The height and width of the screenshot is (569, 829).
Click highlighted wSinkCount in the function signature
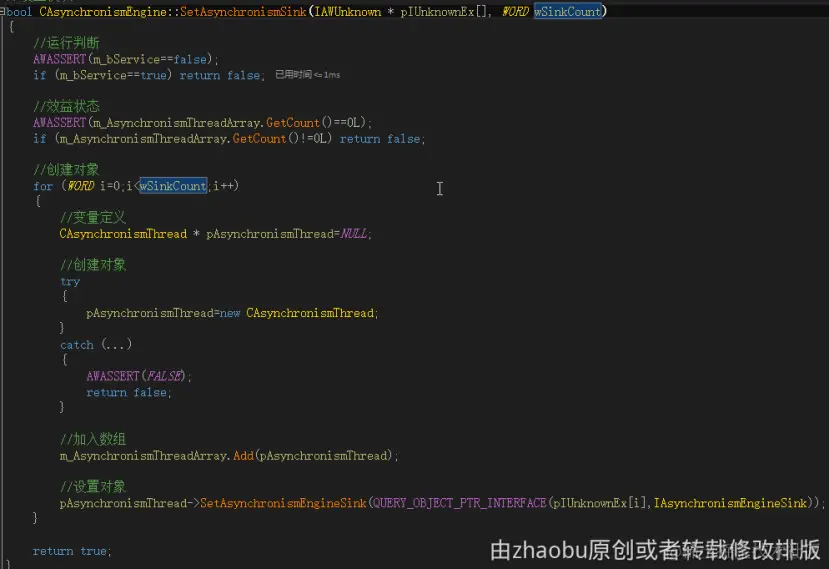tap(568, 12)
